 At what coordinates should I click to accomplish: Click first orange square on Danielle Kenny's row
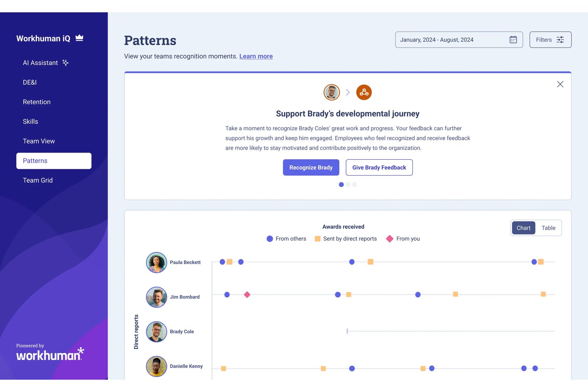[224, 369]
